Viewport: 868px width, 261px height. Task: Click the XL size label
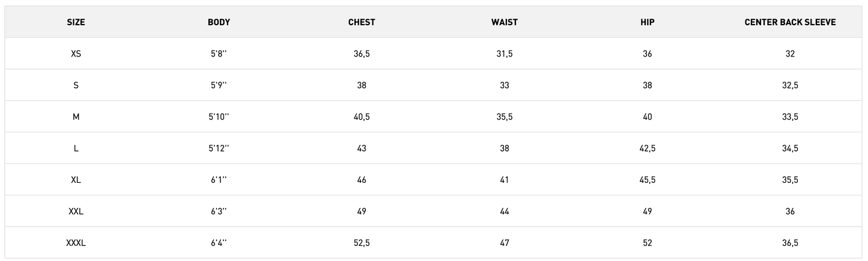point(76,180)
